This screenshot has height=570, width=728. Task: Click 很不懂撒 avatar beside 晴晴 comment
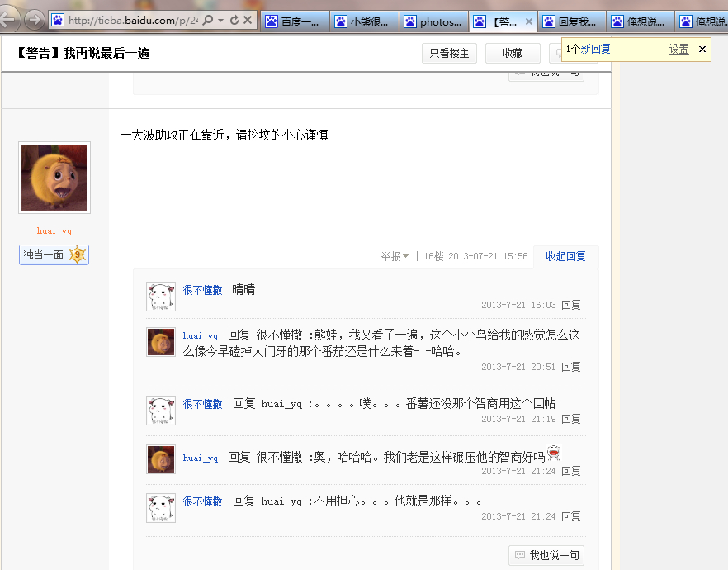[x=161, y=296]
